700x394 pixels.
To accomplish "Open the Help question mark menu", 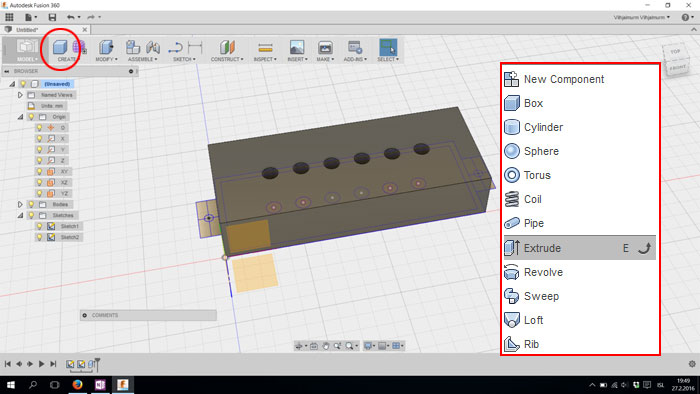I will coord(685,17).
